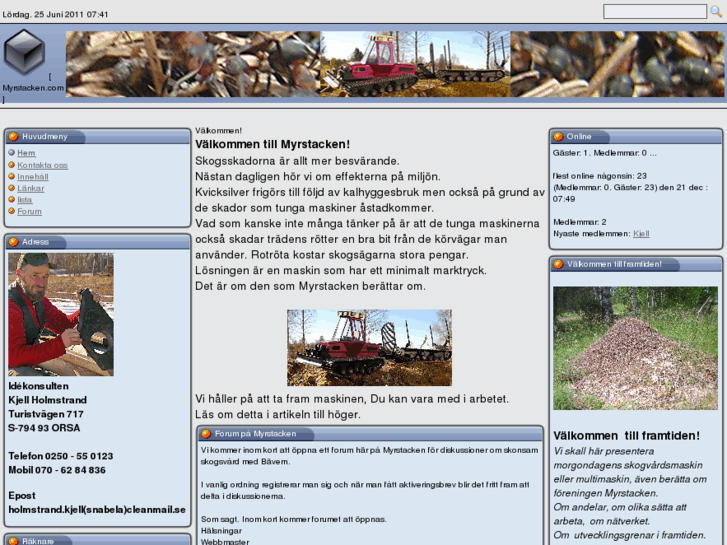Viewport: 727px width, 545px height.
Task: Click the orange bullet beside Forum
Action: coord(12,211)
